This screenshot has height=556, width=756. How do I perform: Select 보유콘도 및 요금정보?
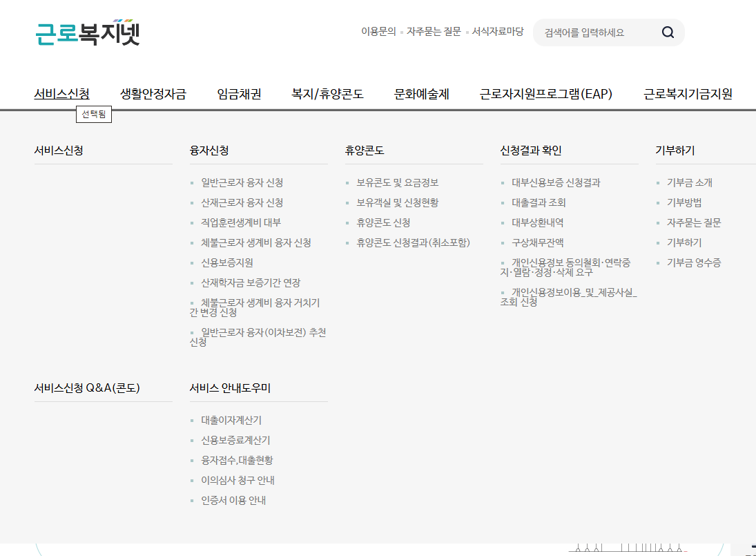tap(397, 182)
